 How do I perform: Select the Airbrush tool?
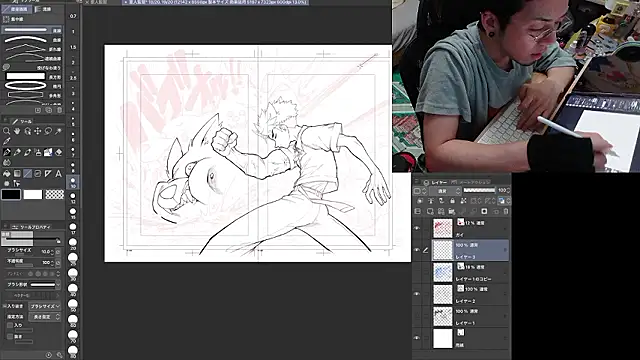point(38,152)
